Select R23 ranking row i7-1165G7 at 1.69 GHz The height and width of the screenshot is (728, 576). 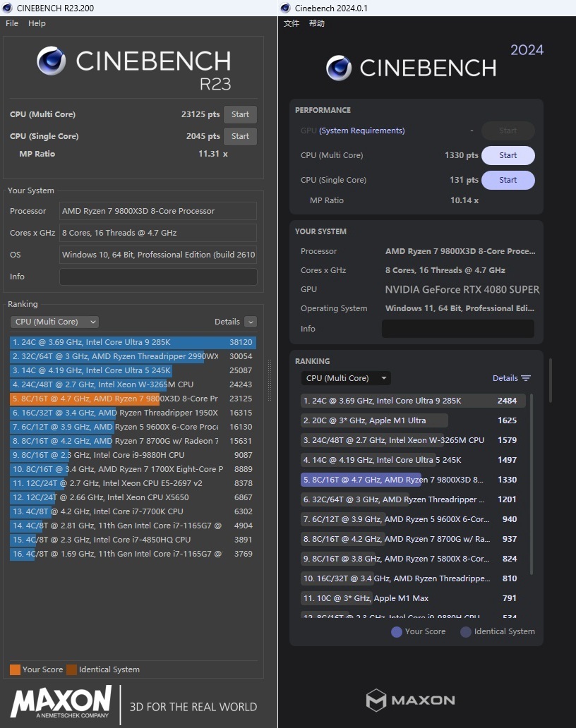(x=133, y=554)
